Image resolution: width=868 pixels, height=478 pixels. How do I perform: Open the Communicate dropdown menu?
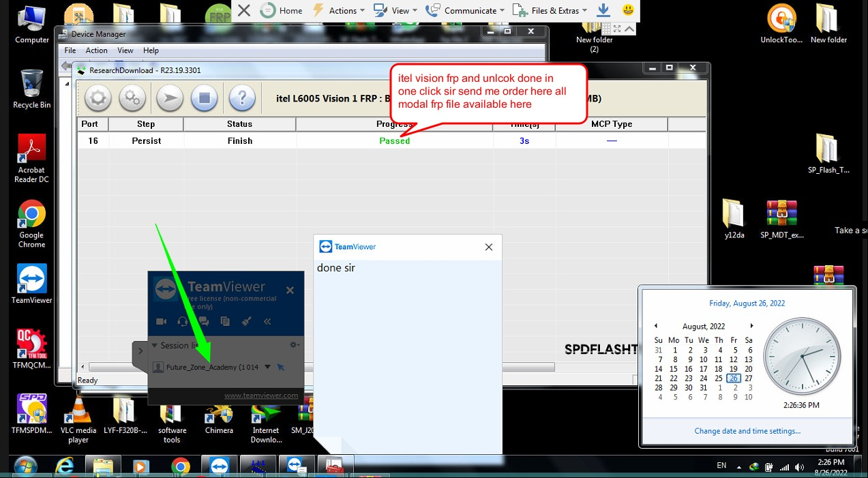click(x=465, y=10)
